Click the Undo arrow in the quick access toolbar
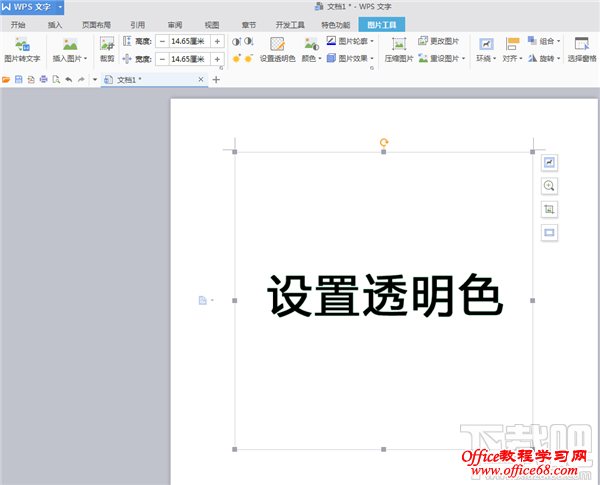The width and height of the screenshot is (600, 485). click(x=67, y=79)
